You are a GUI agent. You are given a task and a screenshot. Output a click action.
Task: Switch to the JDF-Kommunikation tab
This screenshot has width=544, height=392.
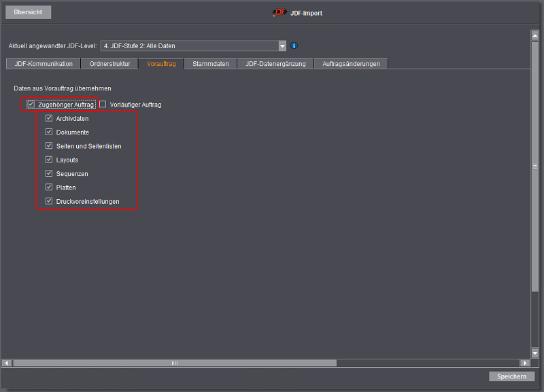click(x=44, y=64)
